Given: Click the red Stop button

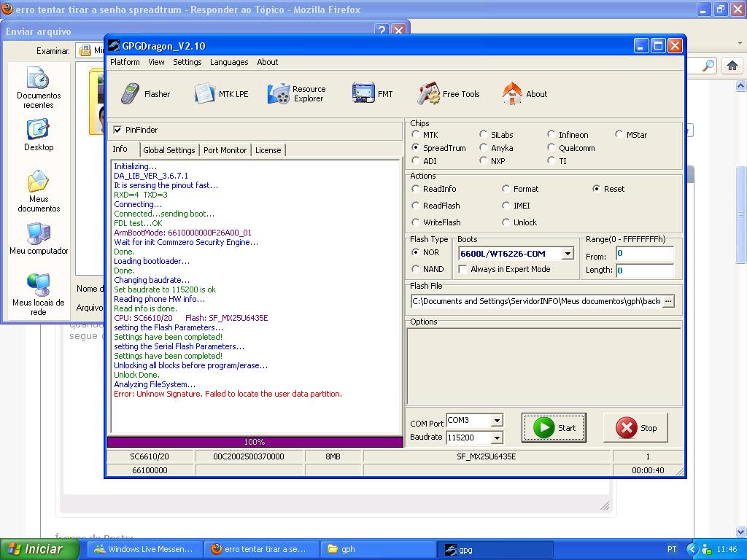Looking at the screenshot, I should (x=635, y=427).
